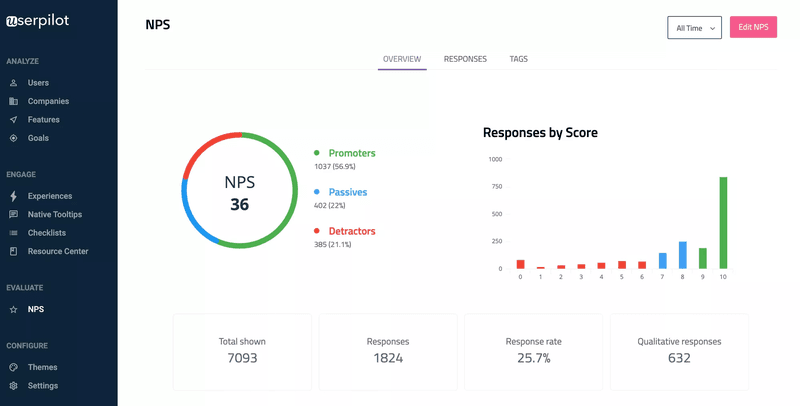Image resolution: width=800 pixels, height=406 pixels.
Task: Click the Resource Center book icon
Action: click(x=13, y=251)
